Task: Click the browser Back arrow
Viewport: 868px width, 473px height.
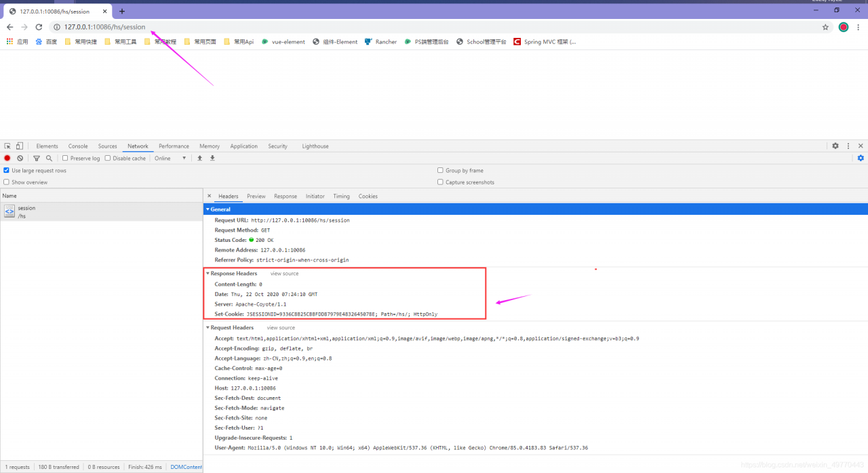Action: (x=9, y=27)
